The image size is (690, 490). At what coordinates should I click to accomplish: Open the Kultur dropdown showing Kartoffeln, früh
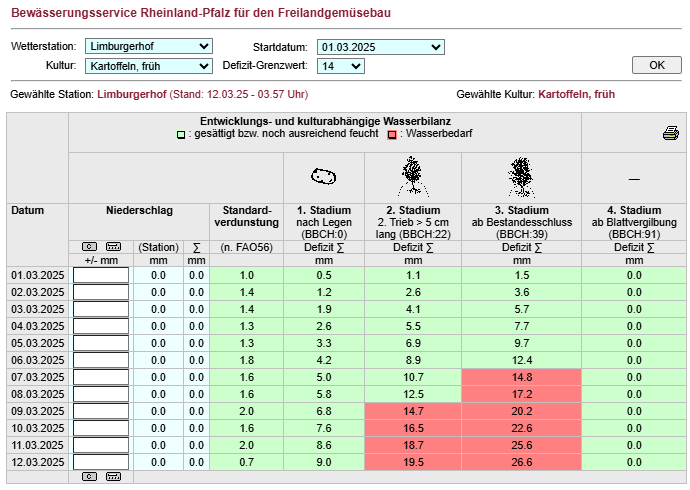point(149,66)
